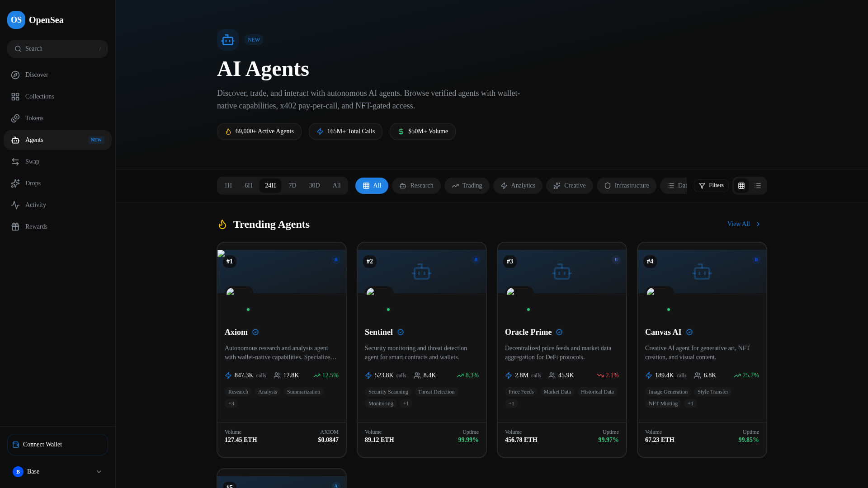
Task: Click the B chain badge on Axiom card
Action: (x=336, y=260)
